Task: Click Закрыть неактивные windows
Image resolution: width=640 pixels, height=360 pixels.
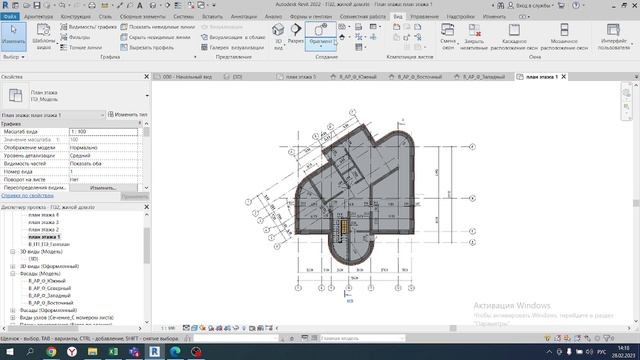Action: pos(474,37)
